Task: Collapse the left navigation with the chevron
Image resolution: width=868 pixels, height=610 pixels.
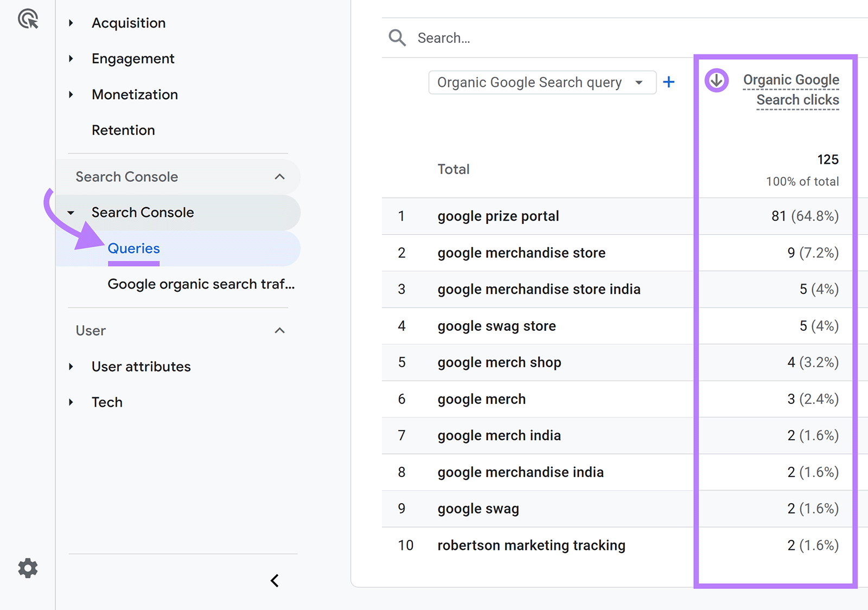Action: (275, 580)
